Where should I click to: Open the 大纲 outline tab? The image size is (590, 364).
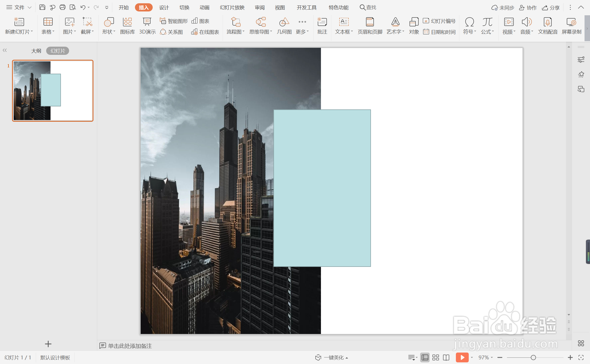point(36,51)
